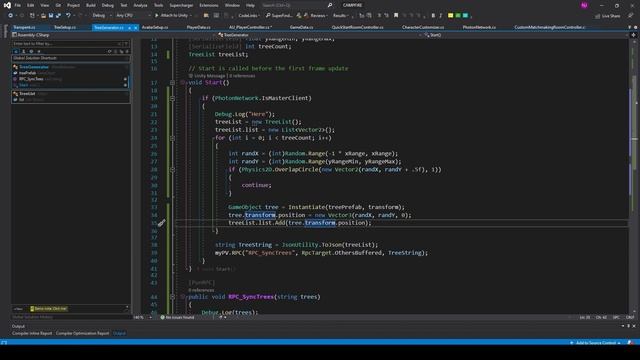Collapse the for loop block

[172, 138]
